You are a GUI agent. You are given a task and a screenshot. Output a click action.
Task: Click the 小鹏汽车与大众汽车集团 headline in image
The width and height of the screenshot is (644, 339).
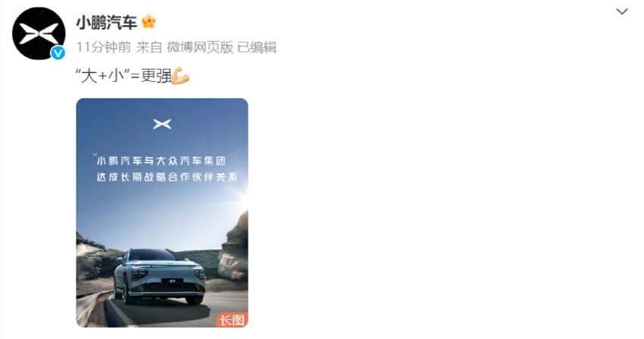[161, 161]
